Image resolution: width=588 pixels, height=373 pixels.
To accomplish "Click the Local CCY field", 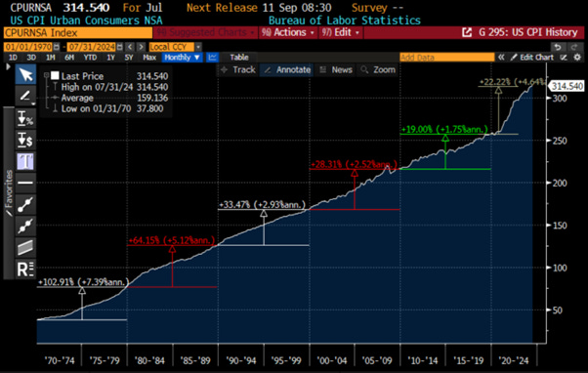I will point(171,47).
